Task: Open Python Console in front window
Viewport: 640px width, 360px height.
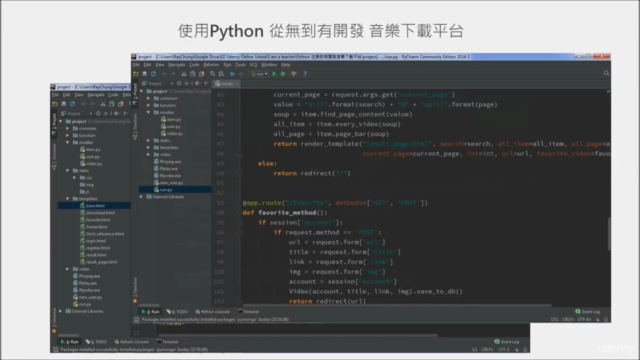Action: point(213,311)
